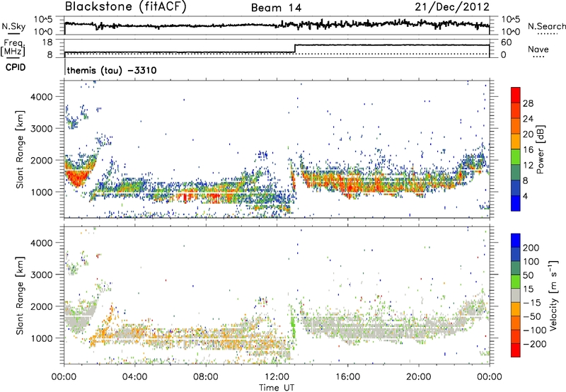Image resolution: width=566 pixels, height=392 pixels.
Task: Click the 60 tick on the Nave axis
Action: 506,42
